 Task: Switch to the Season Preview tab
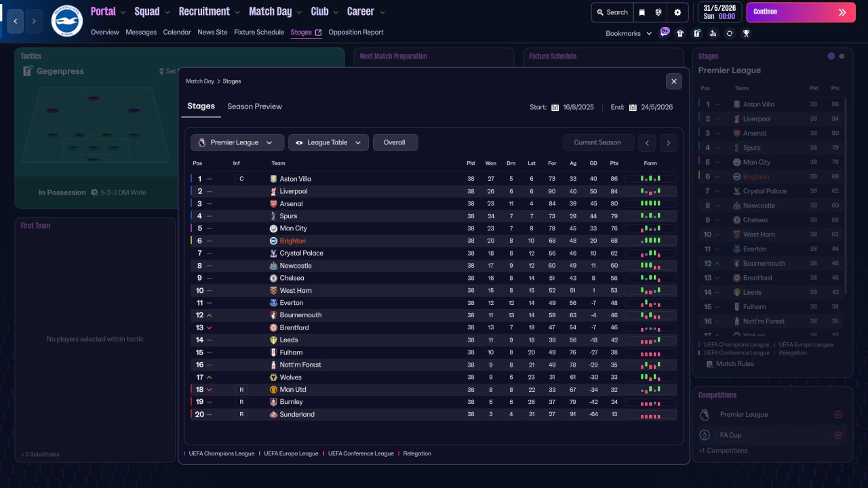[x=254, y=106]
